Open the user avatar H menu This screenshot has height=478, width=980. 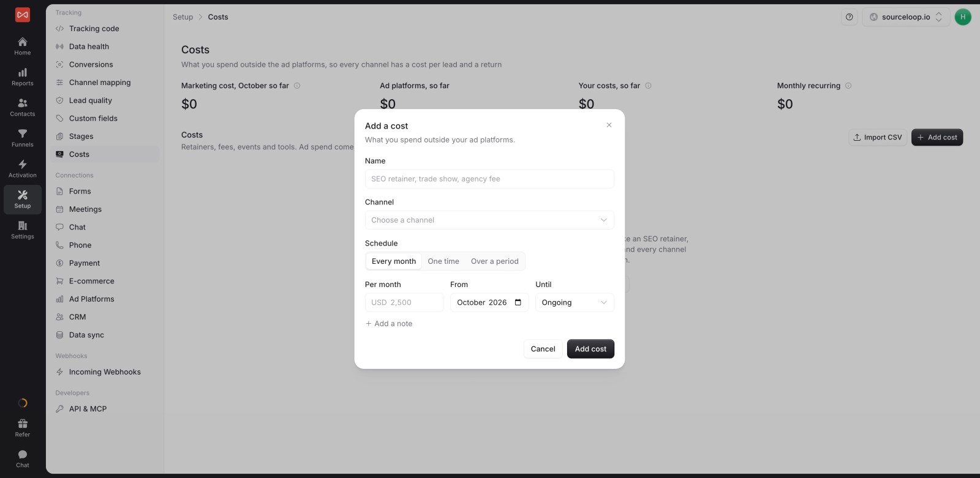[963, 17]
